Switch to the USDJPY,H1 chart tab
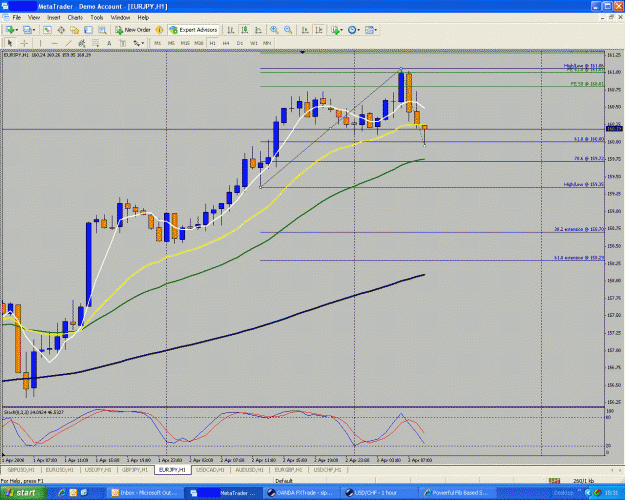Viewport: 625px width, 500px height. click(x=98, y=470)
